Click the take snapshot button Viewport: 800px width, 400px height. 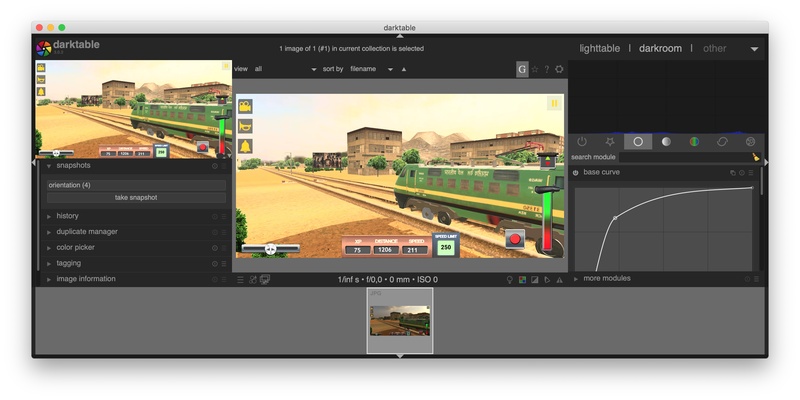click(x=136, y=197)
